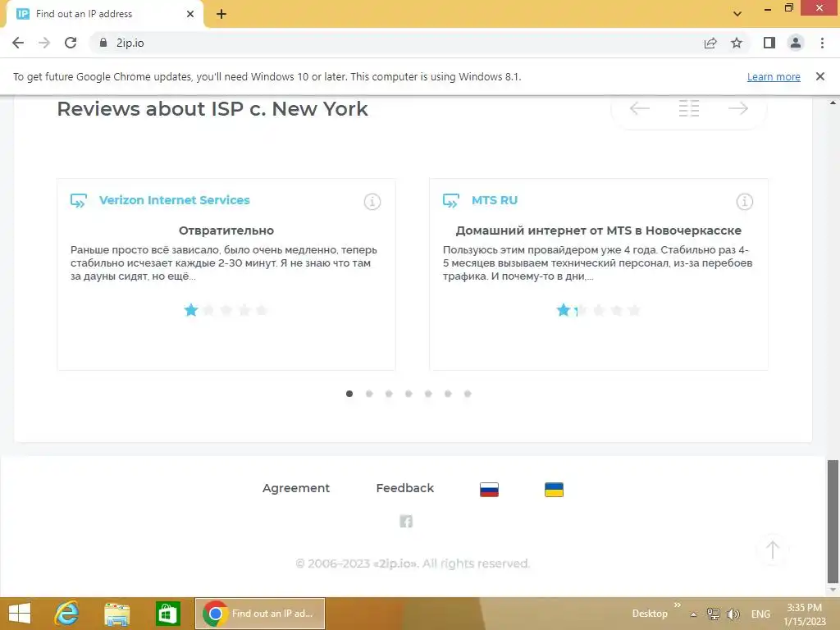The image size is (840, 630).
Task: Jump to top with the up-arrow button
Action: [773, 550]
